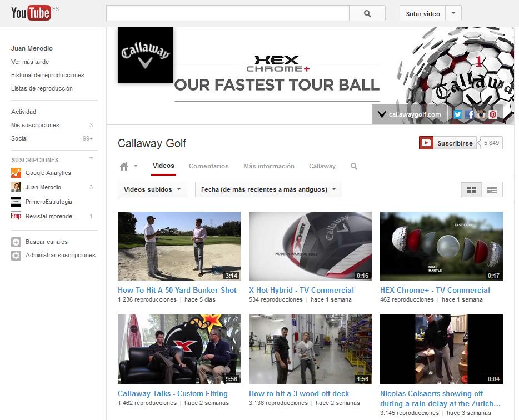
Task: Click Buscar canales link
Action: (46, 242)
